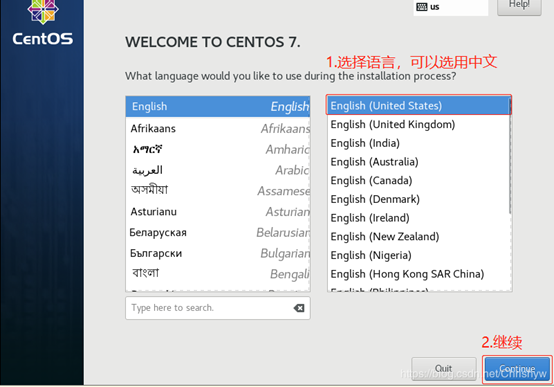Click the CentOS logo in the sidebar
The image size is (554, 387).
43,23
